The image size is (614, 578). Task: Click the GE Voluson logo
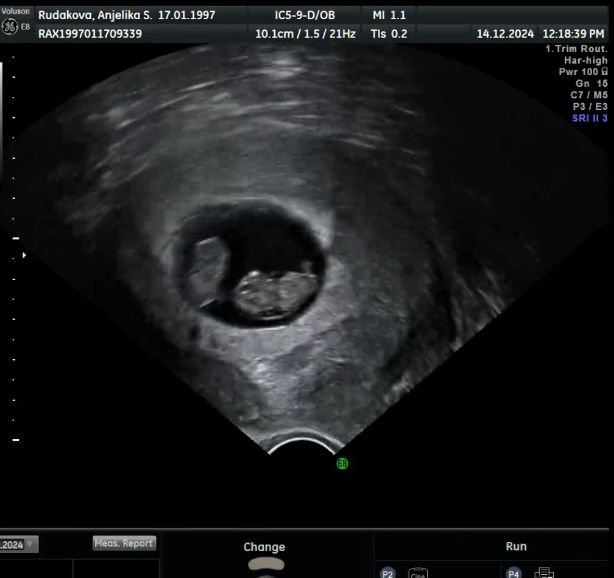pos(14,22)
